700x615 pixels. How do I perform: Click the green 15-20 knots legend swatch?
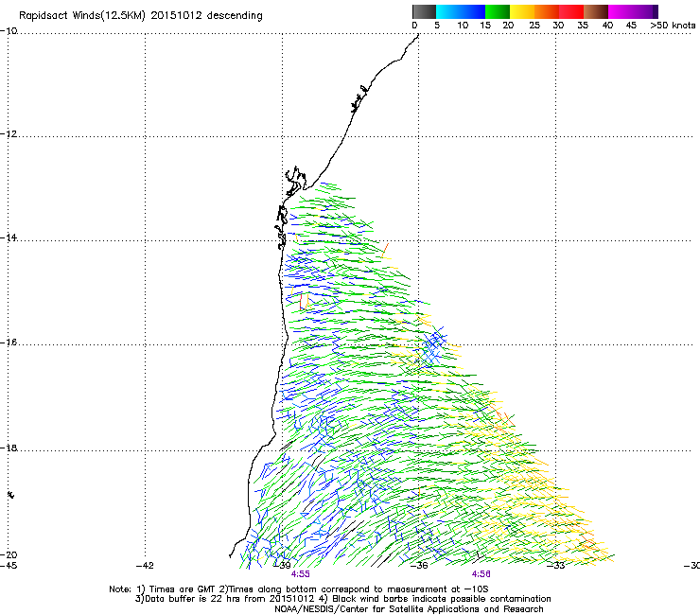coord(498,11)
